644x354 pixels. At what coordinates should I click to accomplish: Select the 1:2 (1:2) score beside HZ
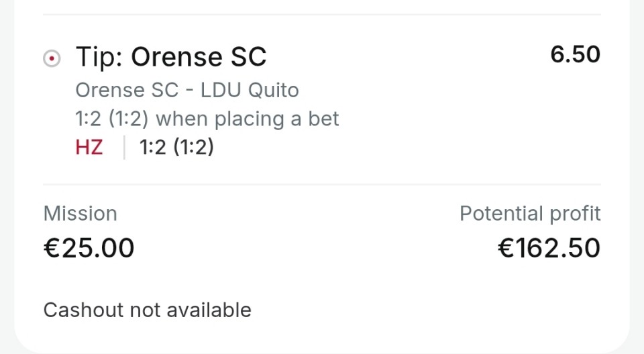pyautogui.click(x=176, y=147)
